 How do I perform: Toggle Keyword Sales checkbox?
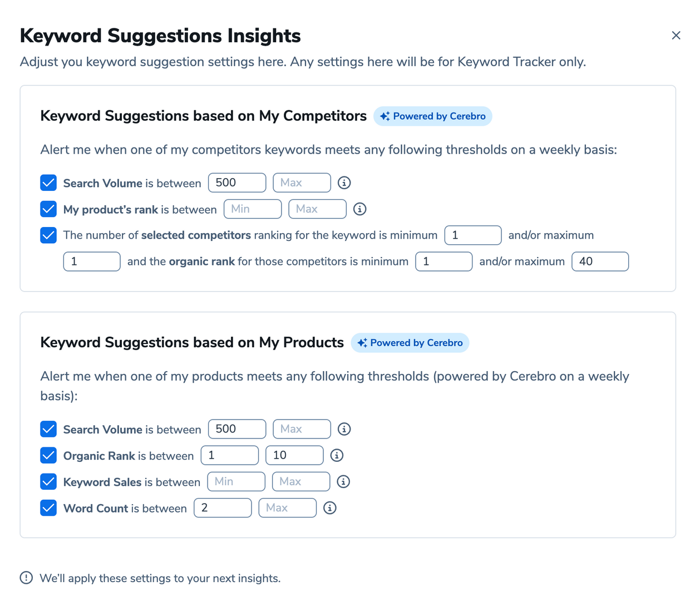(x=48, y=481)
